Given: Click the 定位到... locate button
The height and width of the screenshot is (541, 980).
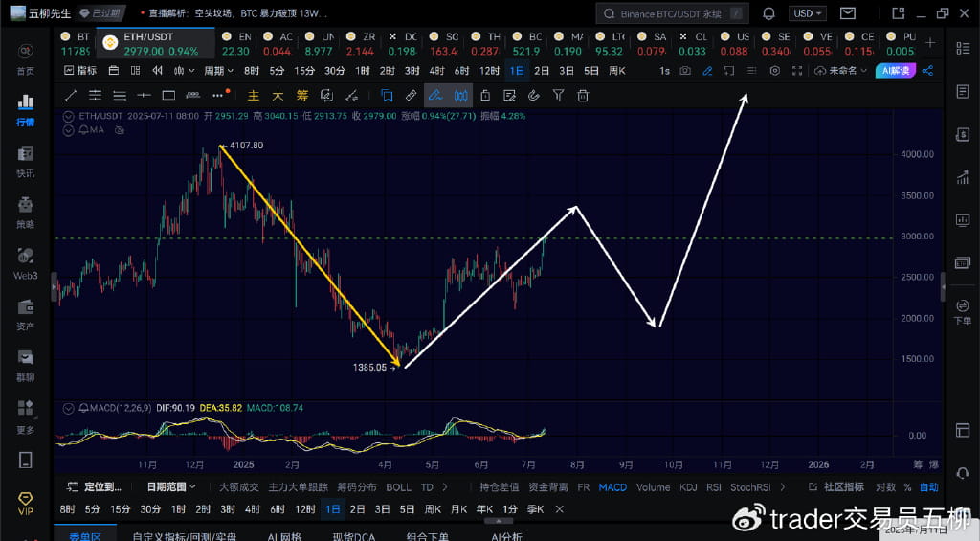Looking at the screenshot, I should click(95, 486).
